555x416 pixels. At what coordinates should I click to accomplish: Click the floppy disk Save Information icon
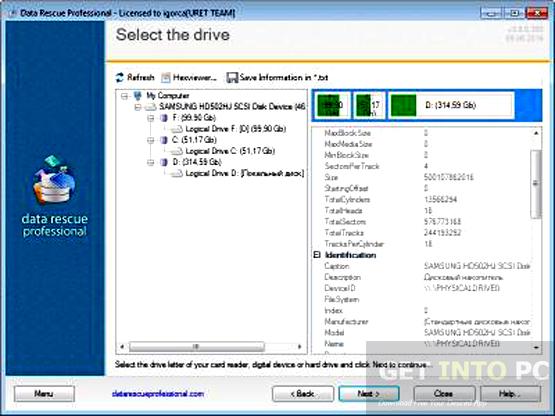pos(232,78)
